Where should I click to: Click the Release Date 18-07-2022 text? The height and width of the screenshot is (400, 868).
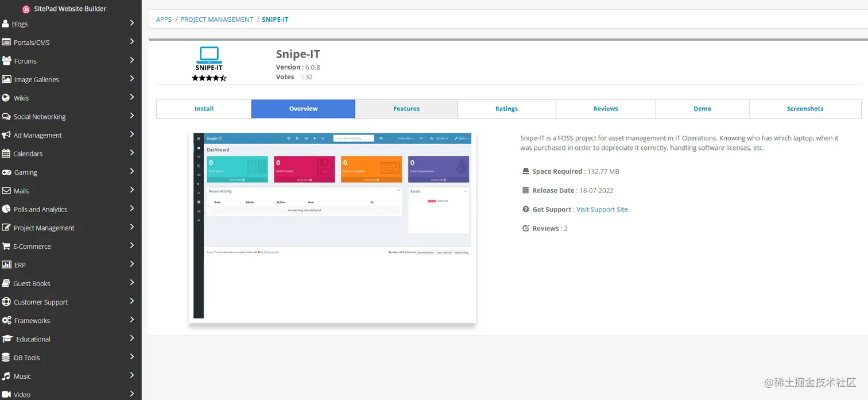(x=573, y=190)
